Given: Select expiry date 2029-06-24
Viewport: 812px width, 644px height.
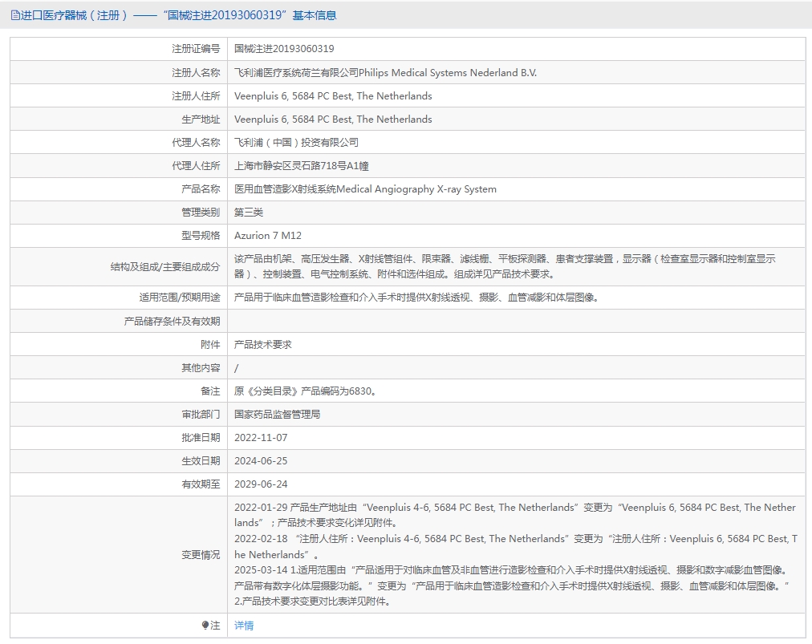Looking at the screenshot, I should (261, 484).
